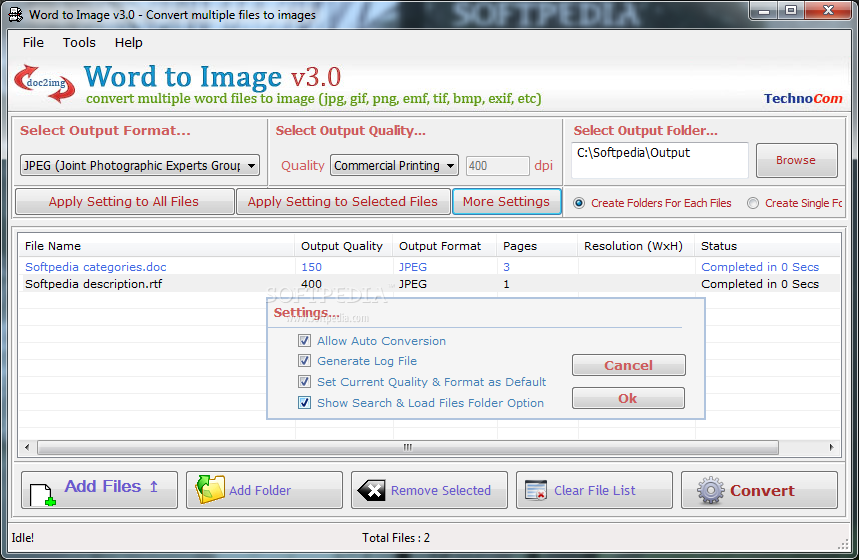Viewport: 859px width, 560px height.
Task: Click the TechnoCom brand link
Action: (x=803, y=99)
